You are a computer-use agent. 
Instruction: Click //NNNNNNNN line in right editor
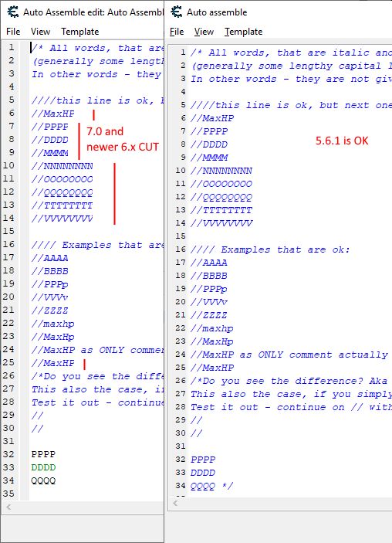pyautogui.click(x=221, y=171)
